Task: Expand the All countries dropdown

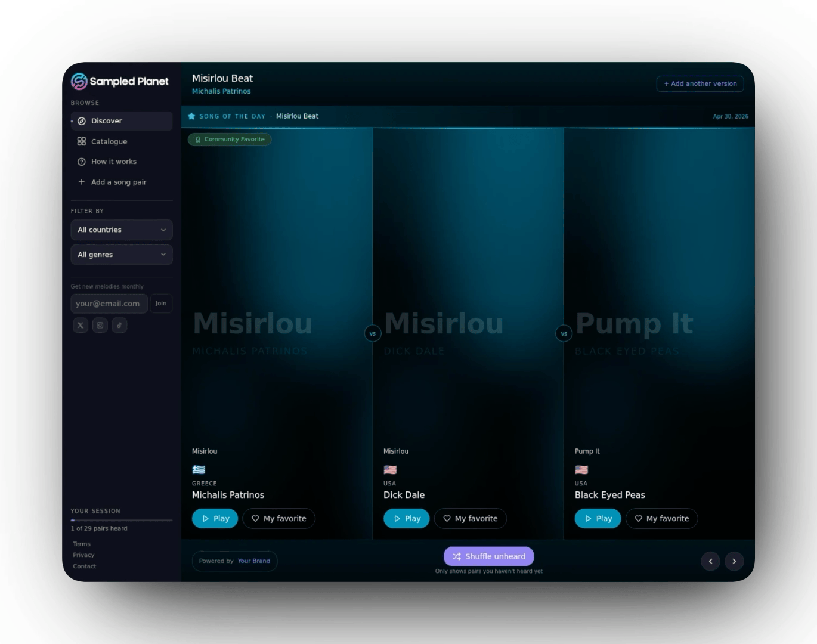Action: coord(122,230)
